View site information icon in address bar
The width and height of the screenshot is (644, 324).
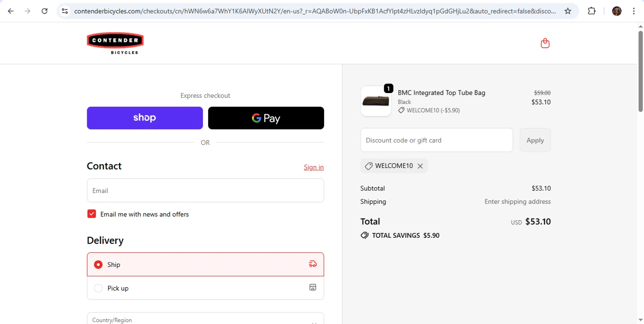click(x=65, y=11)
